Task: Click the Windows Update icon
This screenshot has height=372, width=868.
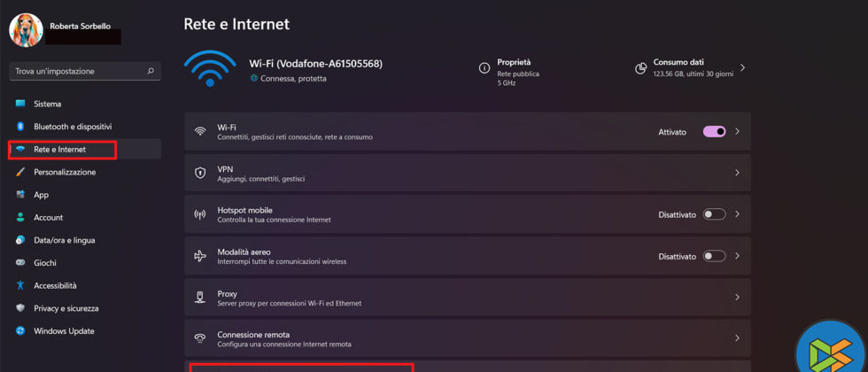Action: point(20,331)
